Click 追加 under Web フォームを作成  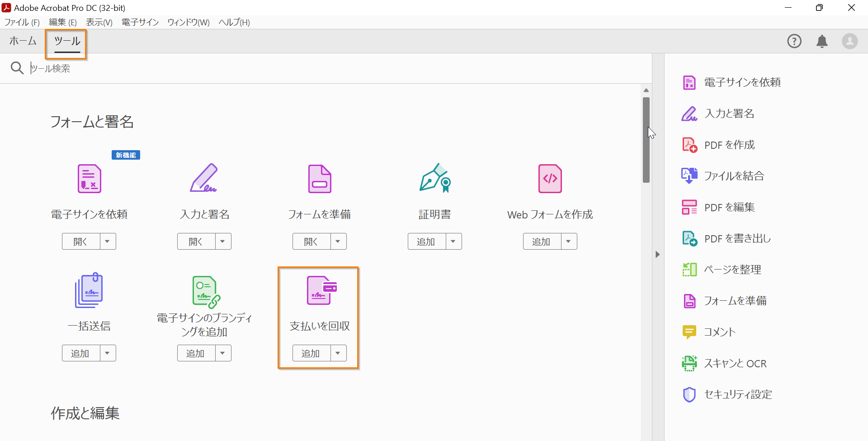(542, 241)
